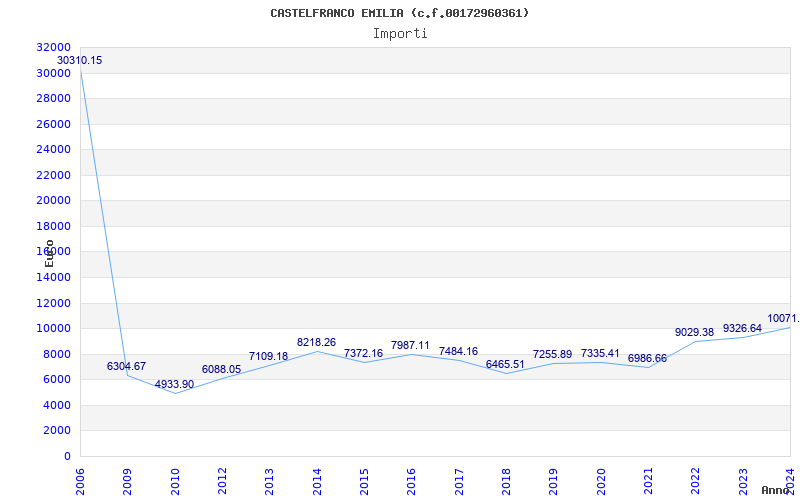
Task: Click data label 7484.16
Action: coord(458,352)
